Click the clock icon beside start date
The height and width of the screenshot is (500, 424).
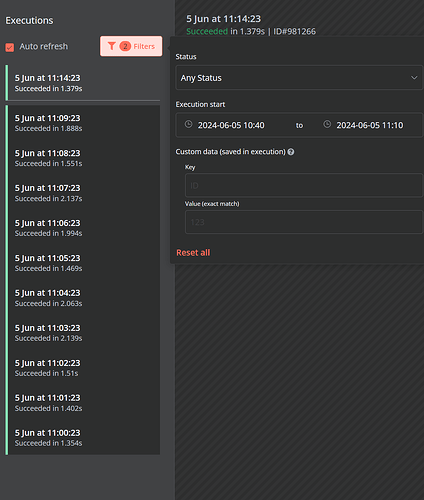189,124
